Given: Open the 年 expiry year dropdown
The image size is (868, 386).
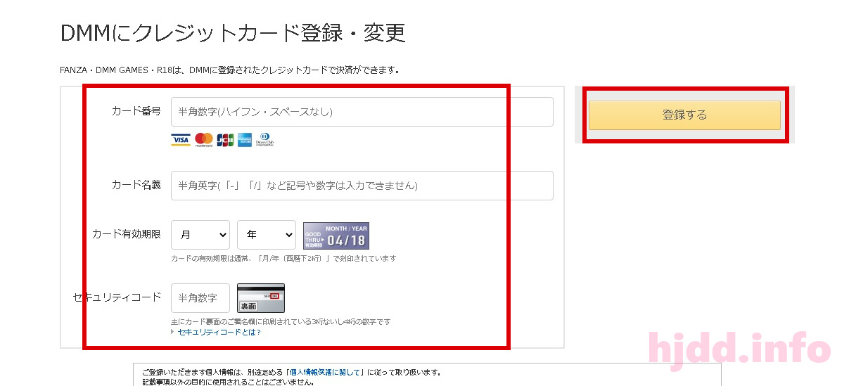Looking at the screenshot, I should click(x=267, y=235).
